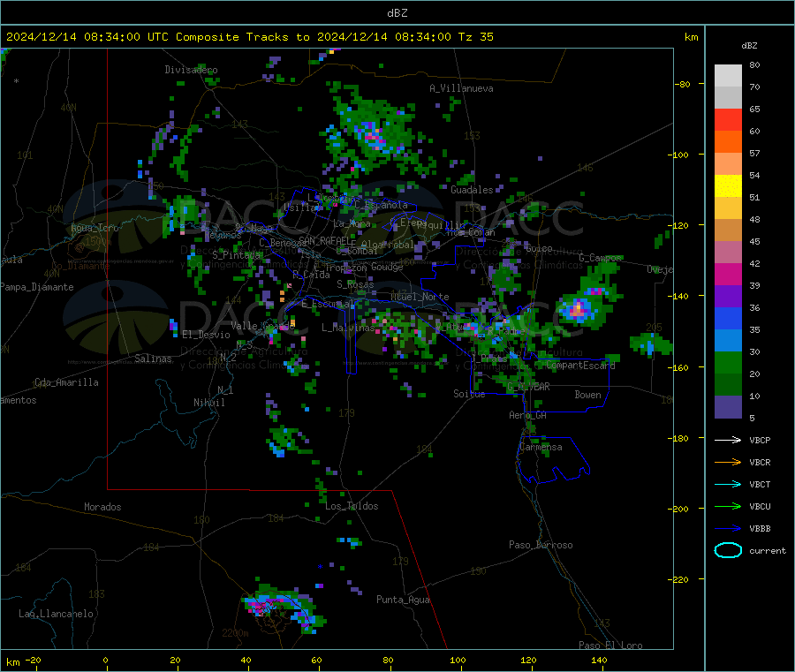This screenshot has height=672, width=795.
Task: Click the dBZ title at the top
Action: [397, 13]
